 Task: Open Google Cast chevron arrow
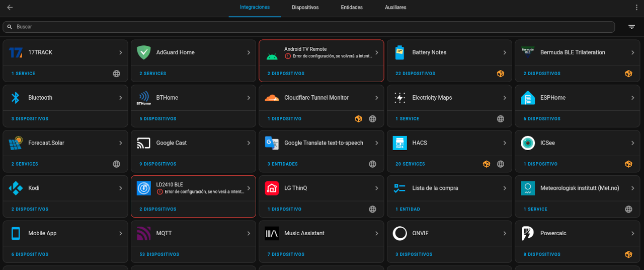tap(249, 143)
